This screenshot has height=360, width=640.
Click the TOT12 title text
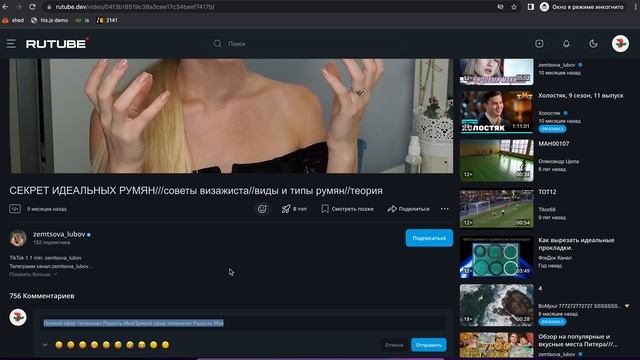point(547,192)
